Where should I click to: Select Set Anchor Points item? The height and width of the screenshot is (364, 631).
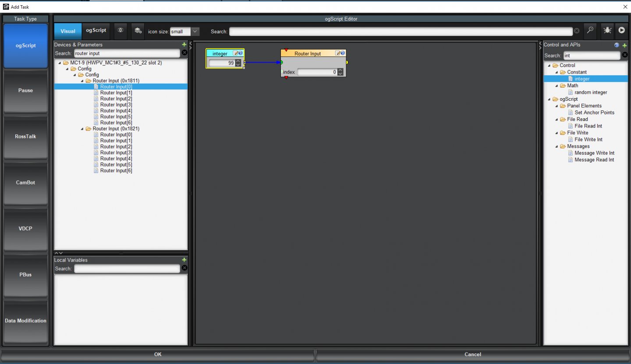coord(594,113)
